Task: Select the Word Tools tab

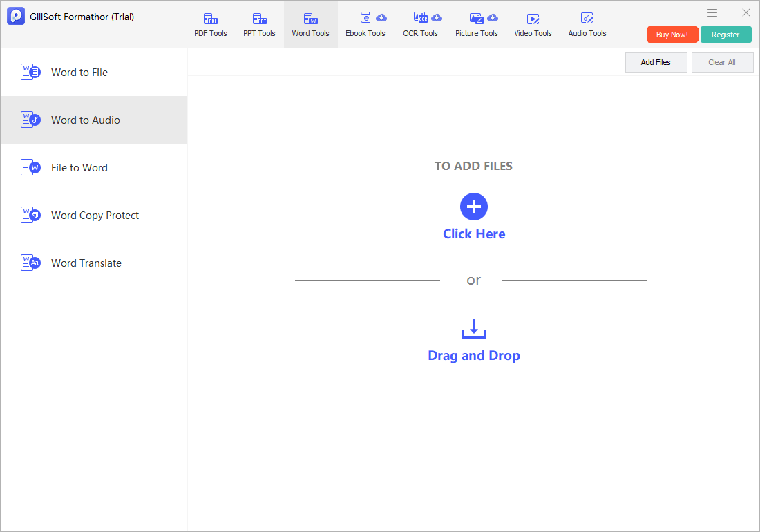Action: point(311,25)
